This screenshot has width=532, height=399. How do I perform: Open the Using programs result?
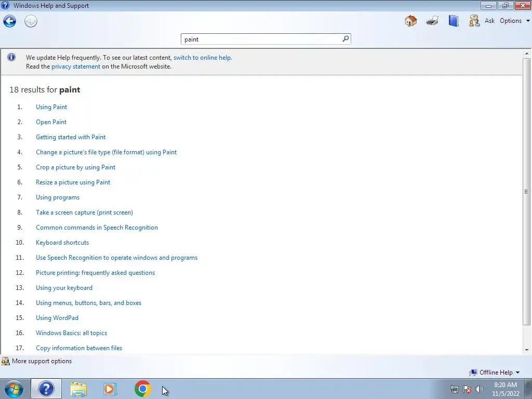[x=58, y=197]
